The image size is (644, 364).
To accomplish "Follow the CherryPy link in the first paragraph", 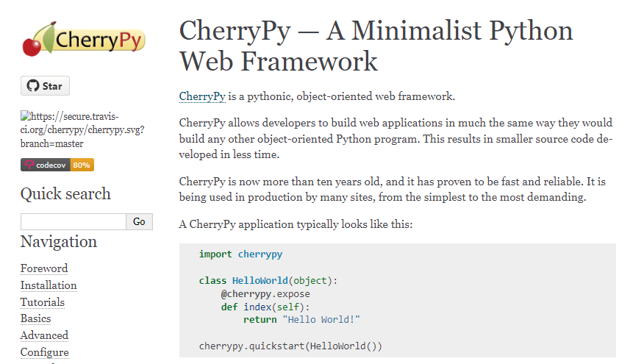I will (202, 96).
